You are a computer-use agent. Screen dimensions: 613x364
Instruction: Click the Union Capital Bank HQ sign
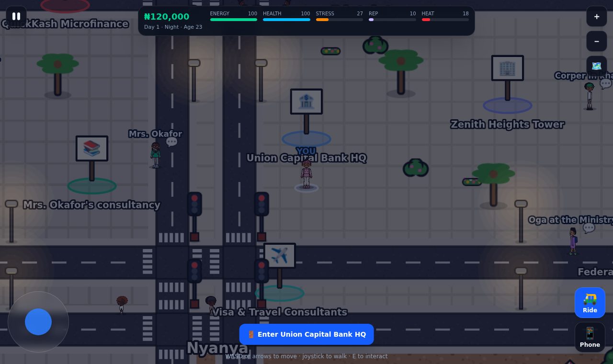pos(306,102)
